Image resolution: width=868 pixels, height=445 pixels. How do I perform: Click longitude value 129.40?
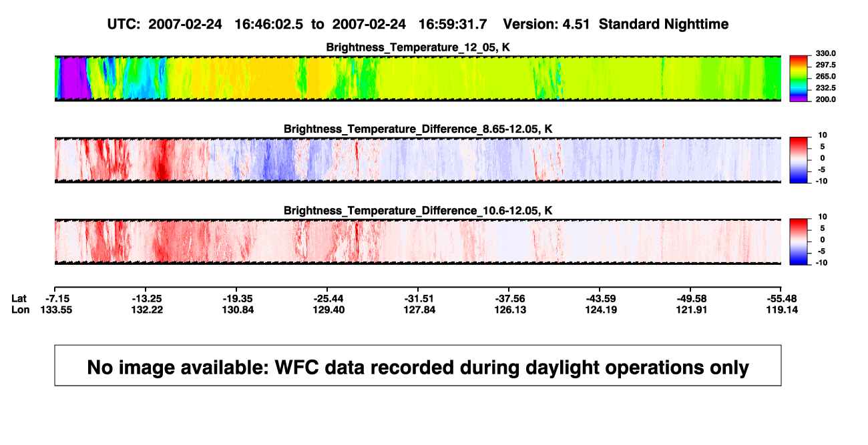(x=327, y=310)
